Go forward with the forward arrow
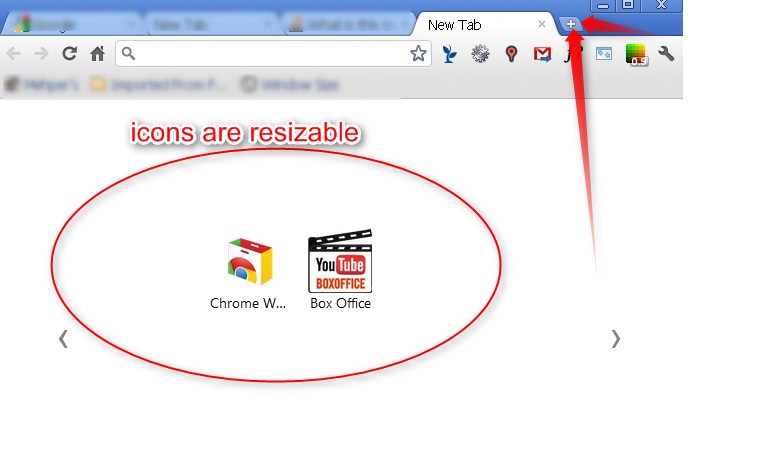The width and height of the screenshot is (763, 472). pos(41,54)
